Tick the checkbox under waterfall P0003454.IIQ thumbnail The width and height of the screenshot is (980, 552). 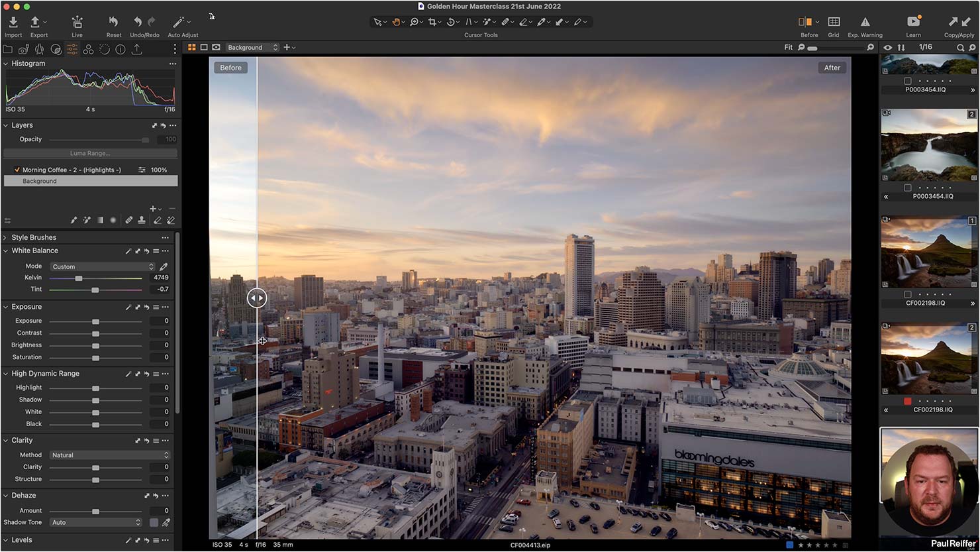point(908,188)
